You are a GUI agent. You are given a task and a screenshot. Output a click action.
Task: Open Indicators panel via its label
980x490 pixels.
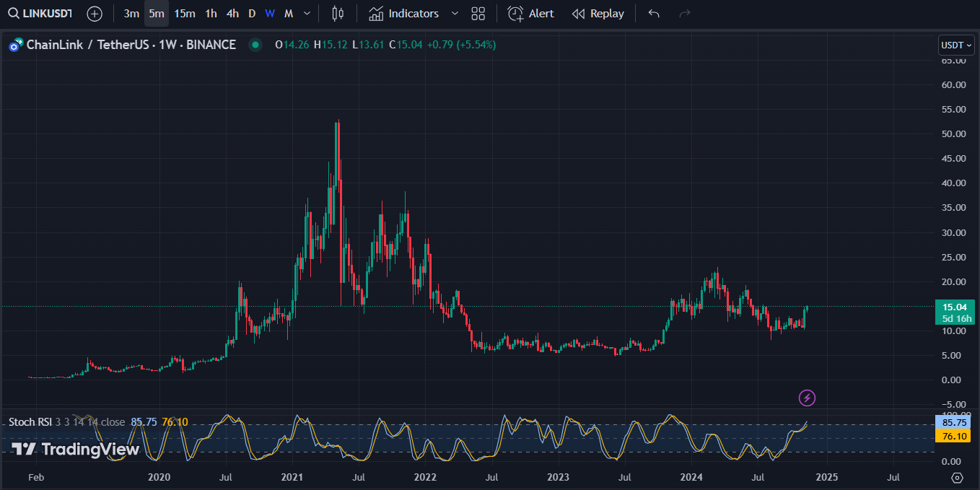(413, 13)
